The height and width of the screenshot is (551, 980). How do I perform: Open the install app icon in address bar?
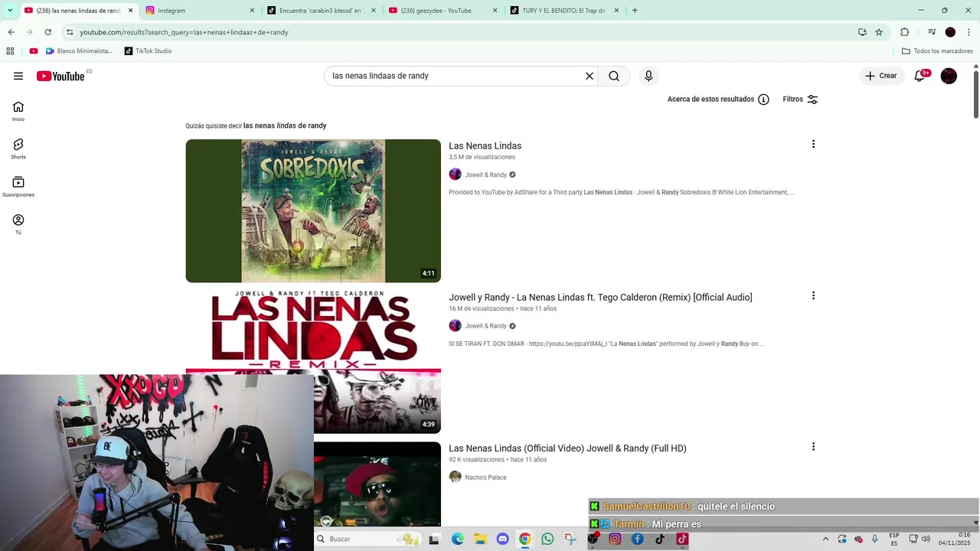(x=862, y=32)
